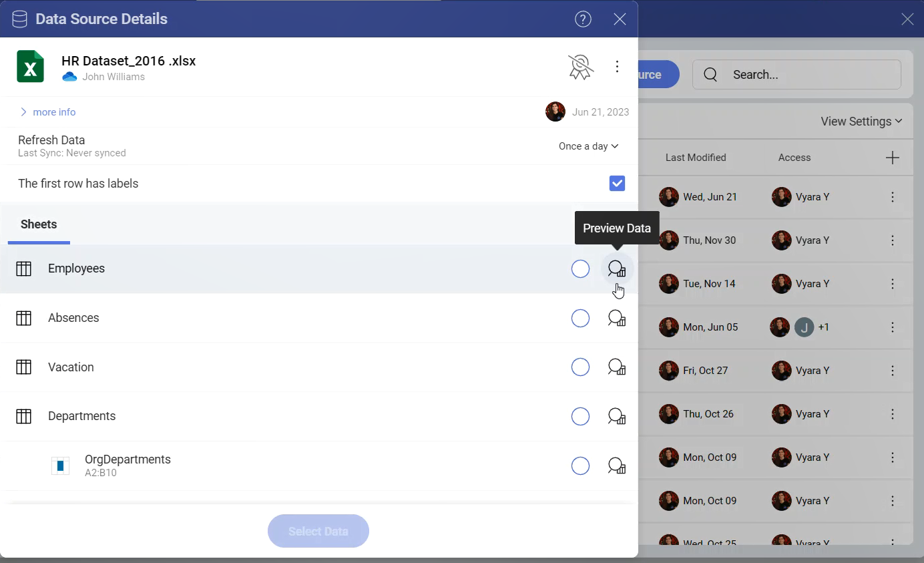Click the Last Modified column header
The height and width of the screenshot is (563, 924).
[696, 158]
